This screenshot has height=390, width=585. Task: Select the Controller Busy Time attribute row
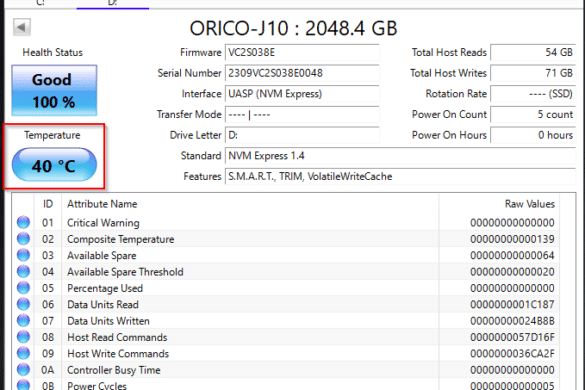[285, 370]
